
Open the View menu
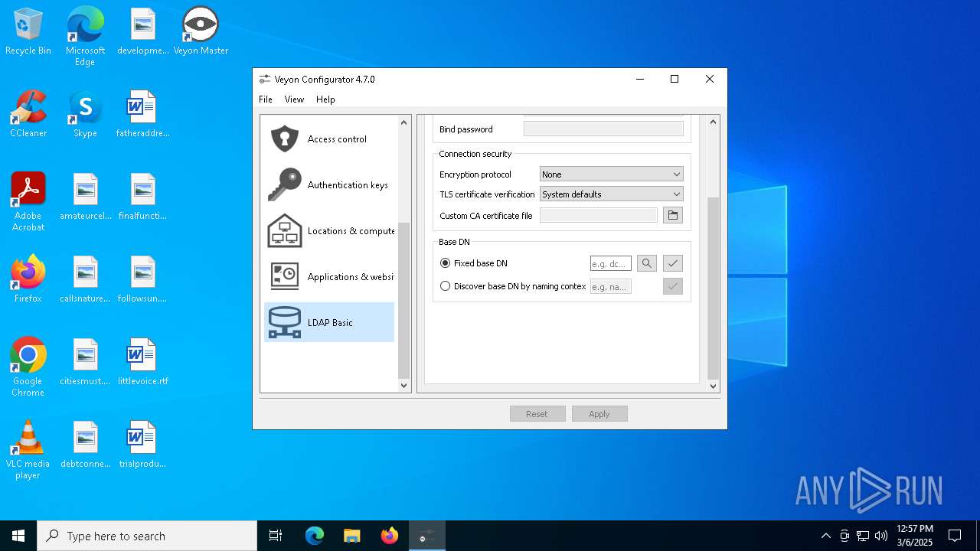click(x=294, y=99)
